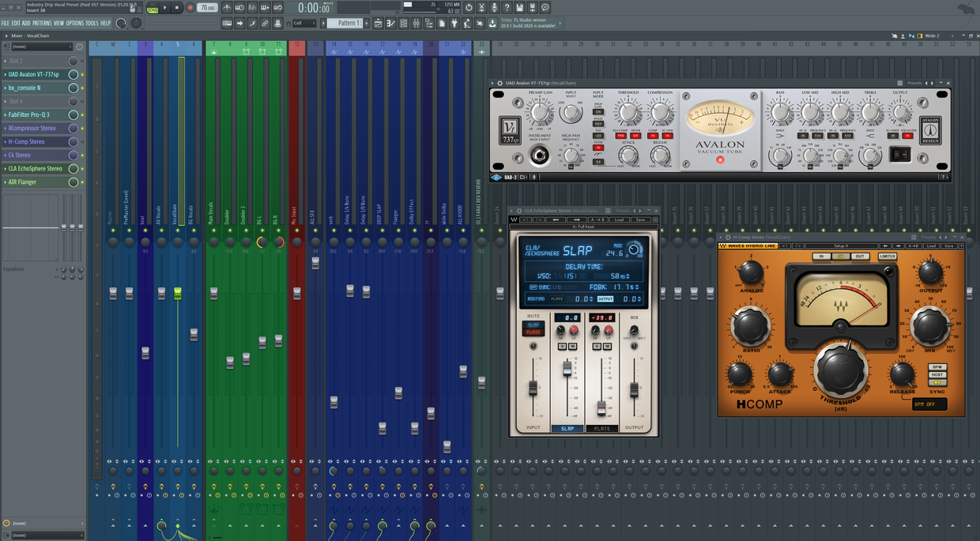This screenshot has width=980, height=541.
Task: Open the OPTIONS menu
Action: click(x=74, y=24)
